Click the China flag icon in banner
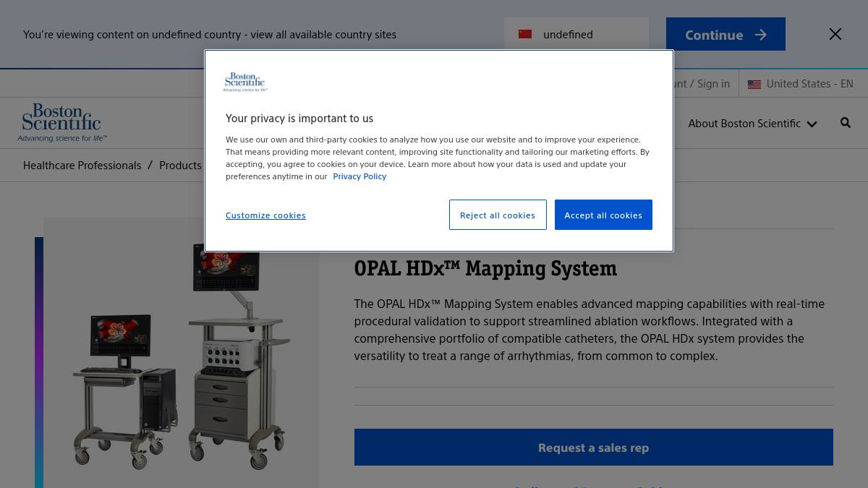Viewport: 868px width, 488px height. (x=525, y=34)
